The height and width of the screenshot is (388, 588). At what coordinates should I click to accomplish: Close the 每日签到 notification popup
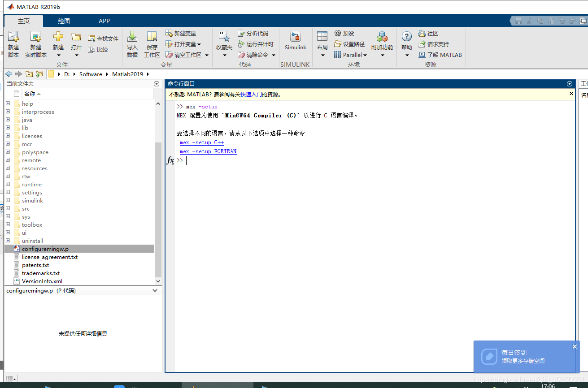click(x=575, y=346)
